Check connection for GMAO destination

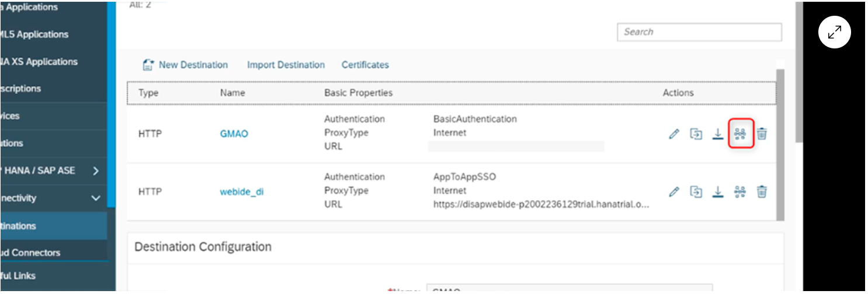point(740,134)
